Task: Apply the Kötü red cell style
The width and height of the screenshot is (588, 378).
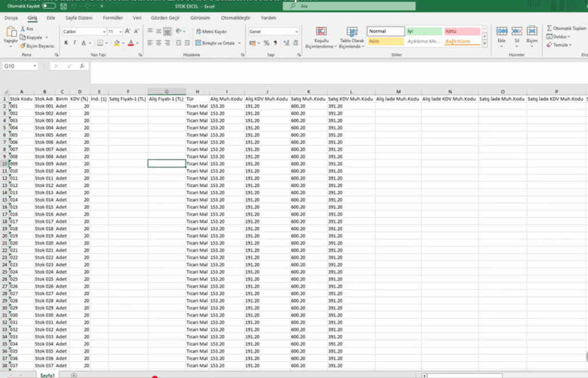Action: (x=462, y=31)
